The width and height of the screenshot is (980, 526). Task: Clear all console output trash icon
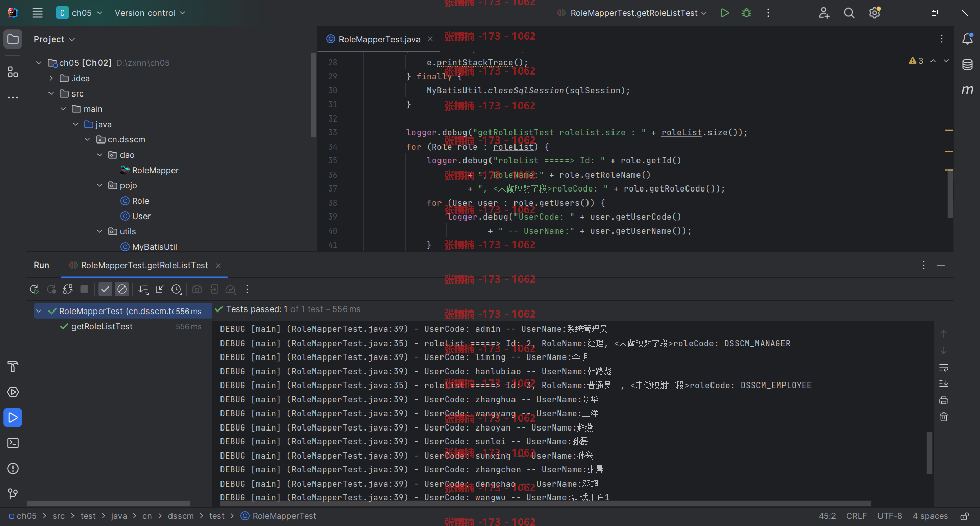(944, 417)
